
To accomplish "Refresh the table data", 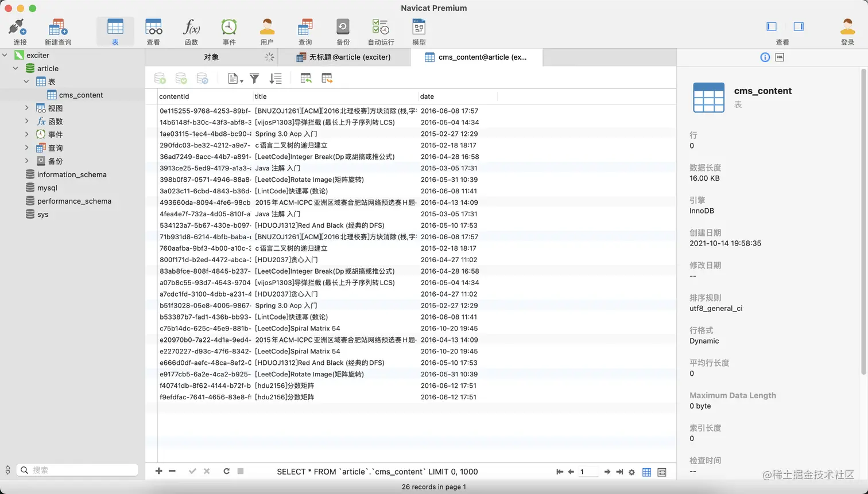I will click(227, 471).
